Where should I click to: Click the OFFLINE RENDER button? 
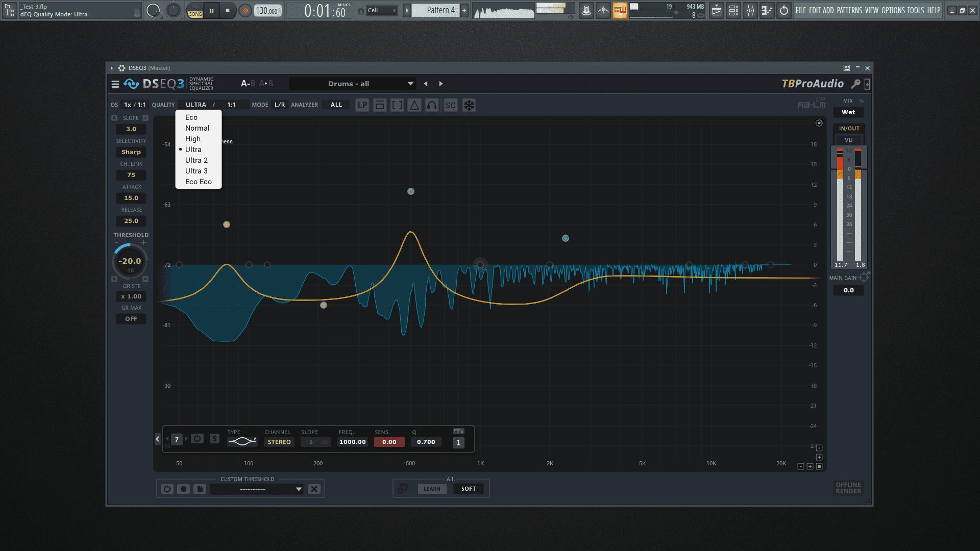click(x=848, y=488)
